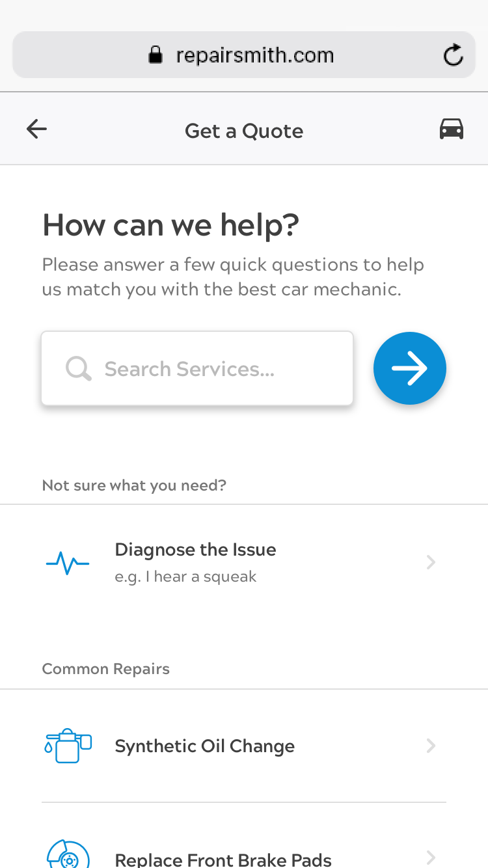Click the magnifying glass search icon
The image size is (488, 868).
(x=79, y=369)
